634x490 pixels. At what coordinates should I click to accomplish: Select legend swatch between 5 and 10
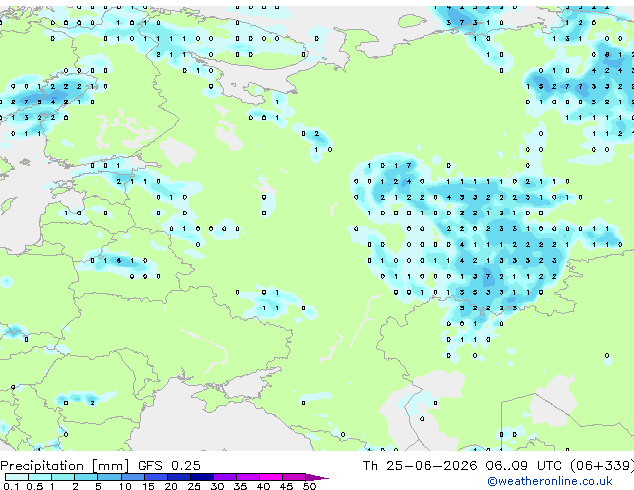(109, 477)
